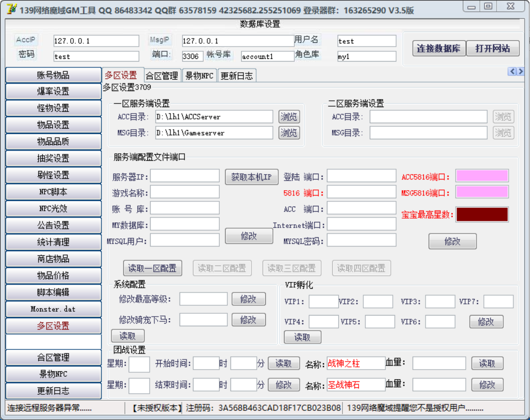Click the pink ACC5816端口 field
Image resolution: width=530 pixels, height=420 pixels.
pyautogui.click(x=482, y=176)
